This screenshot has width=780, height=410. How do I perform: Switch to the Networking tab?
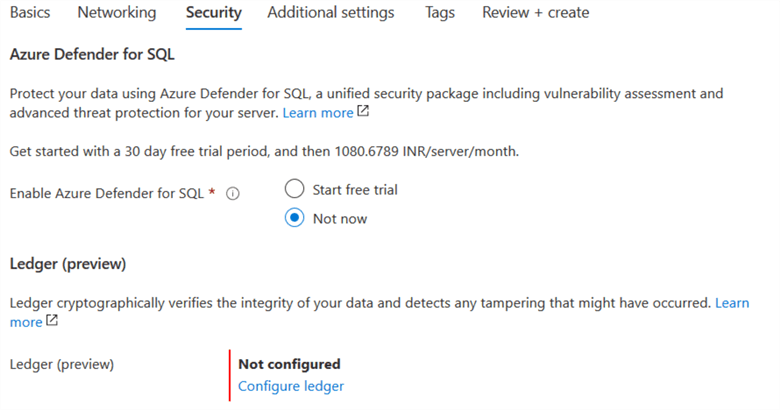point(117,13)
